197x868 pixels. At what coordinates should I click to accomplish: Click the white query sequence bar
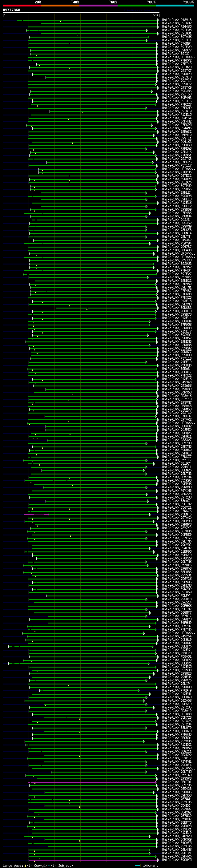pos(81,13)
